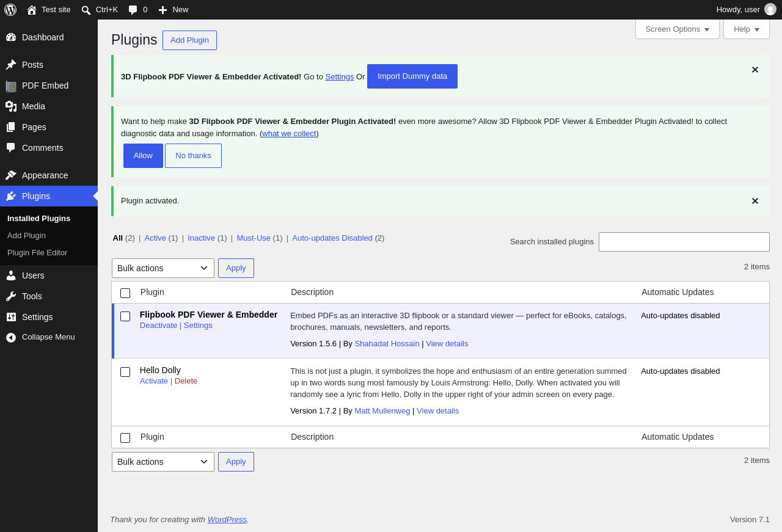Open the Dashboard gauge icon in the sidebar

pyautogui.click(x=11, y=37)
